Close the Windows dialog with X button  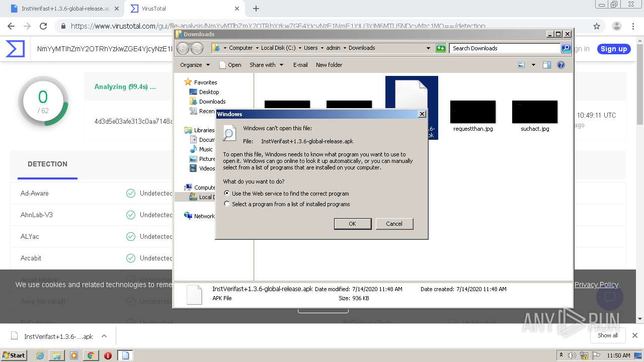(x=422, y=114)
